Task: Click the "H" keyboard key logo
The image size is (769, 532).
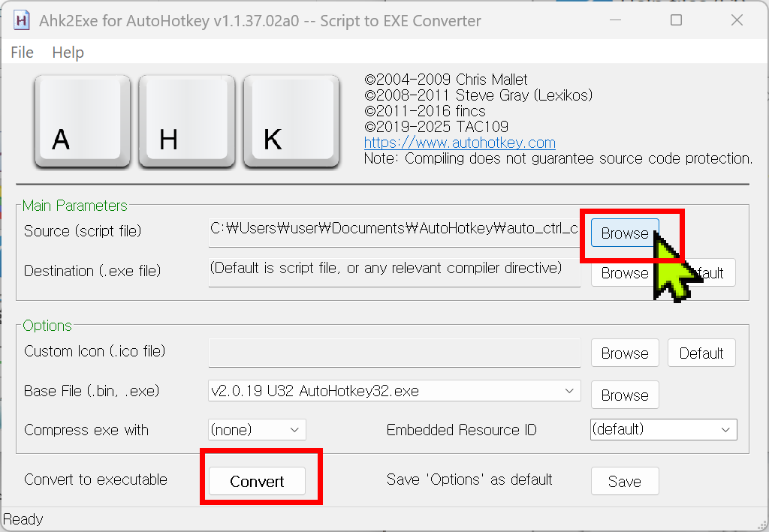Action: [187, 122]
